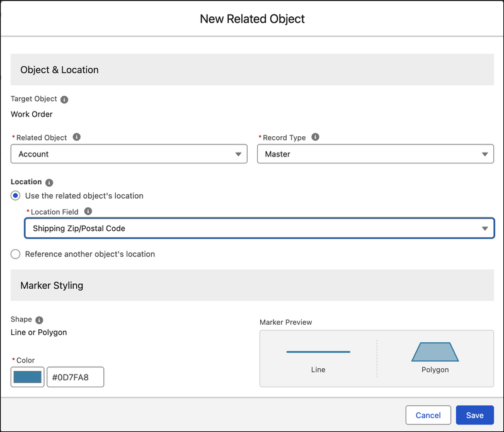The width and height of the screenshot is (504, 432).
Task: Click the Target Object info icon
Action: 64,100
